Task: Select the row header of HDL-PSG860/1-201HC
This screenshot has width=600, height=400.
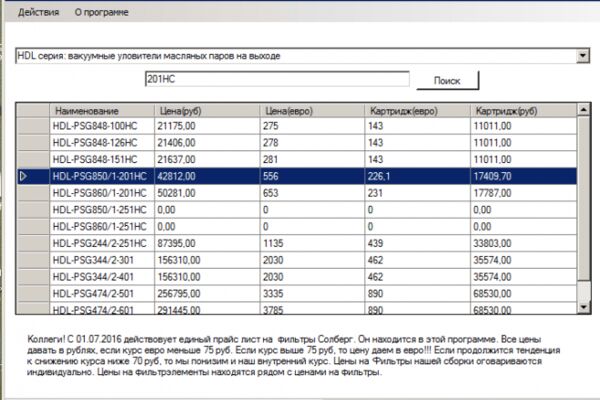Action: [x=33, y=193]
